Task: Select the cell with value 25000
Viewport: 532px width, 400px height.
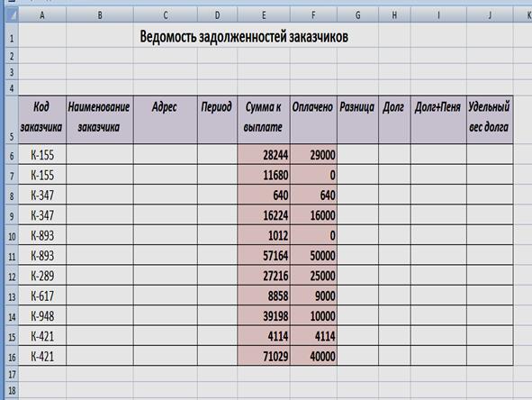Action: tap(313, 276)
